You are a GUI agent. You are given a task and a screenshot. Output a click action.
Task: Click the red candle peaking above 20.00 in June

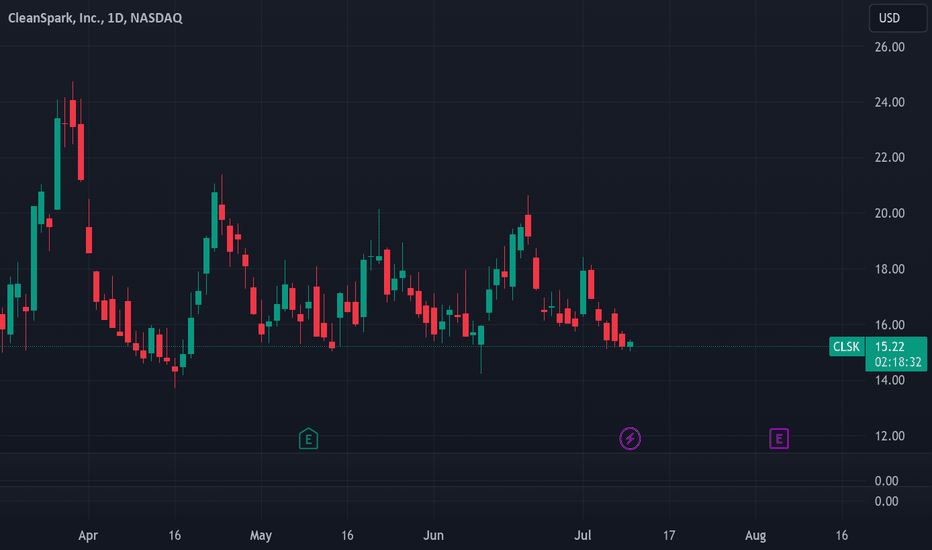[528, 226]
